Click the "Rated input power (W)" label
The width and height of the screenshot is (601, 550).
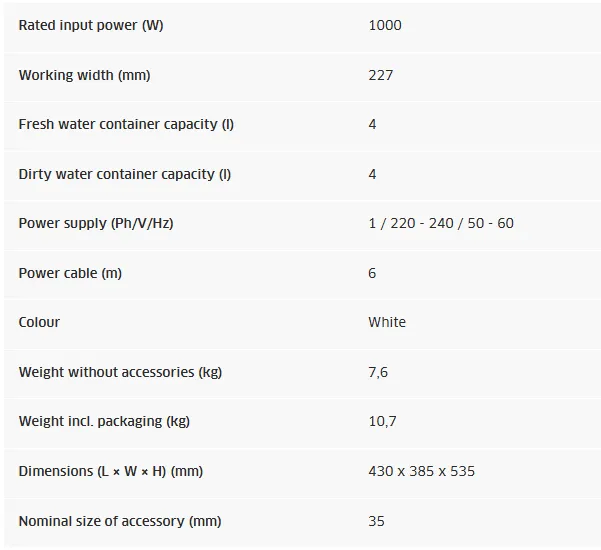click(x=90, y=25)
